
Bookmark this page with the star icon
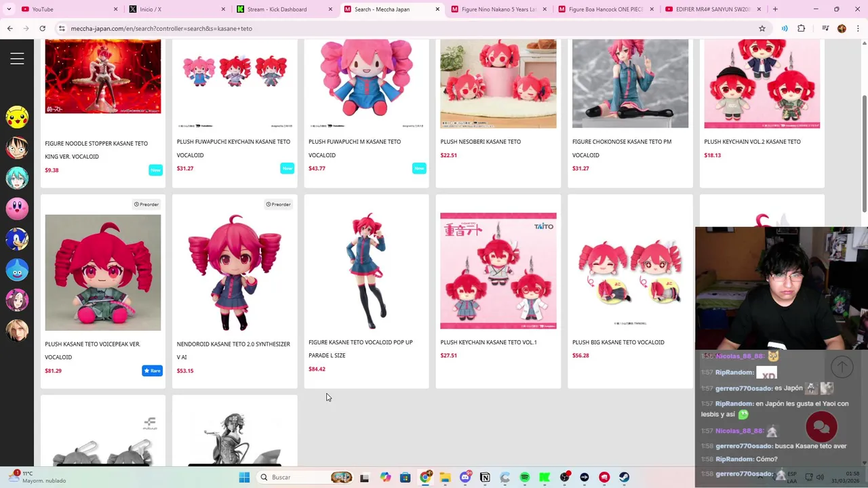coord(762,28)
